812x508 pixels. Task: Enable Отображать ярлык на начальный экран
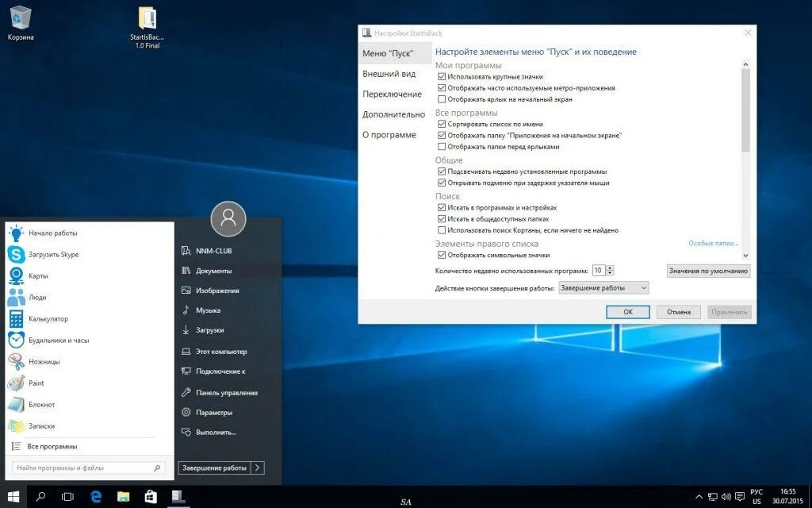click(442, 99)
